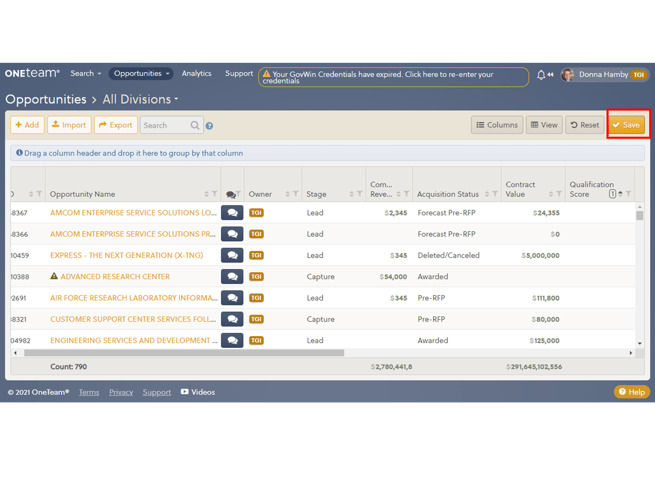Open comments for Express - The Next Generation row
Screen dimensions: 655x479
232,255
